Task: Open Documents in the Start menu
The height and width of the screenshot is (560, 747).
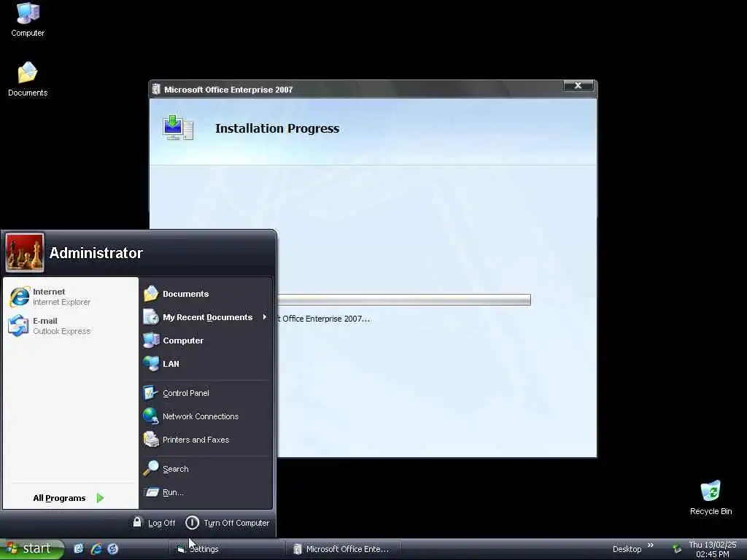Action: tap(206, 294)
